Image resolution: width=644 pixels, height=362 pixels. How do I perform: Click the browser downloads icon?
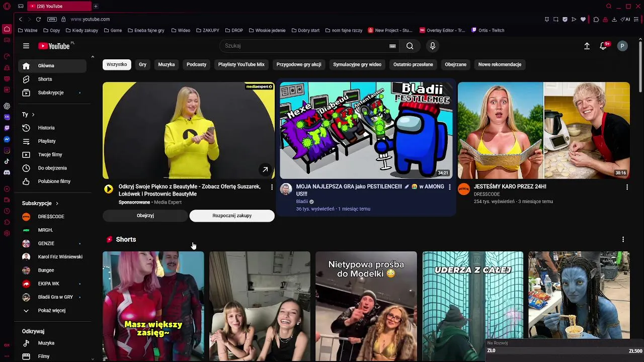pos(614,19)
